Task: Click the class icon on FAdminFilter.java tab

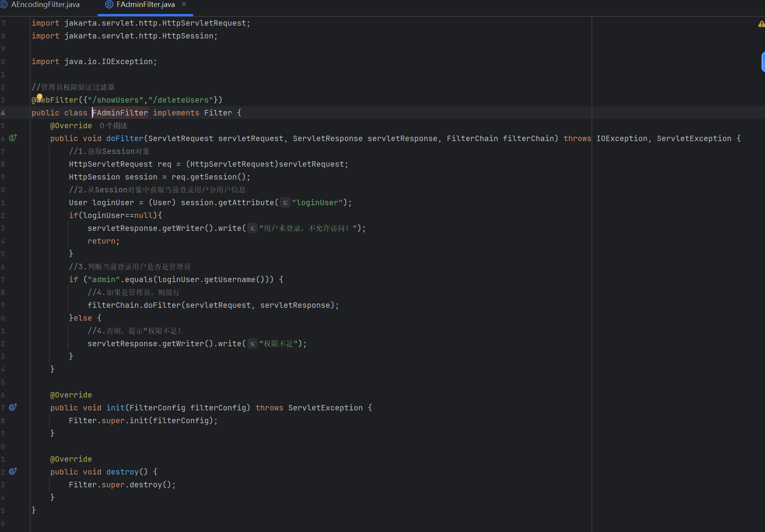Action: pyautogui.click(x=109, y=5)
